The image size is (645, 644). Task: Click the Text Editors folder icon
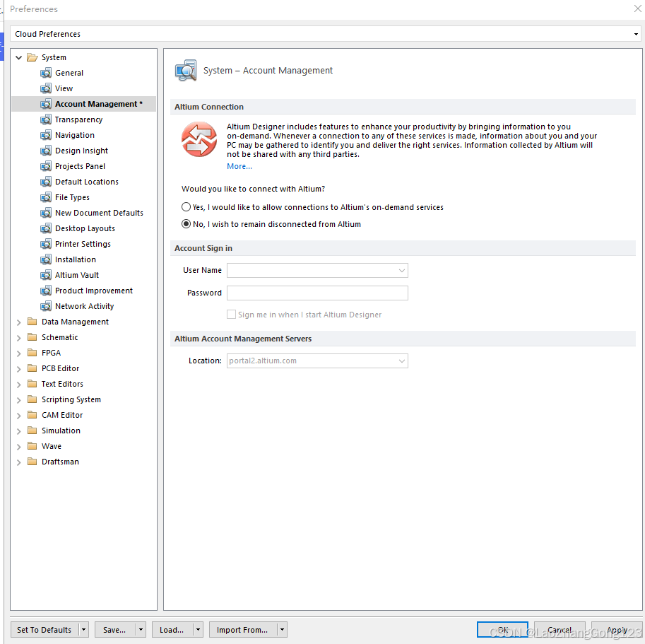pos(32,384)
